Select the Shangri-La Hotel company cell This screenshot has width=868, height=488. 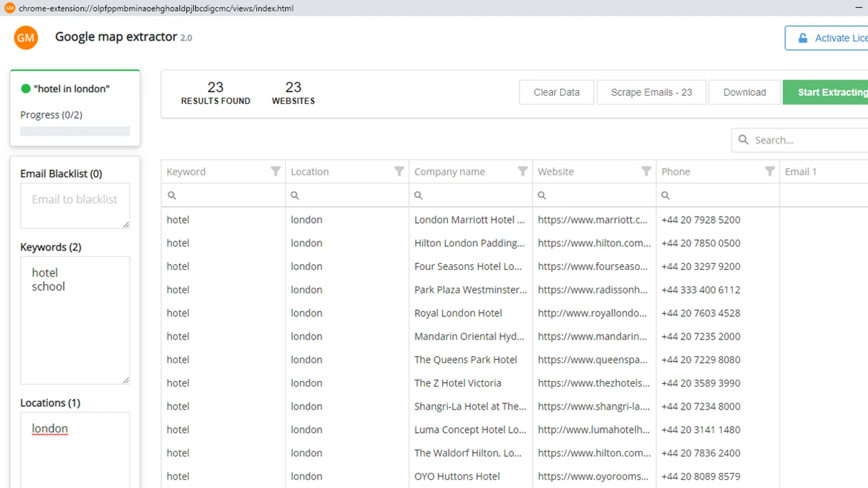click(470, 406)
